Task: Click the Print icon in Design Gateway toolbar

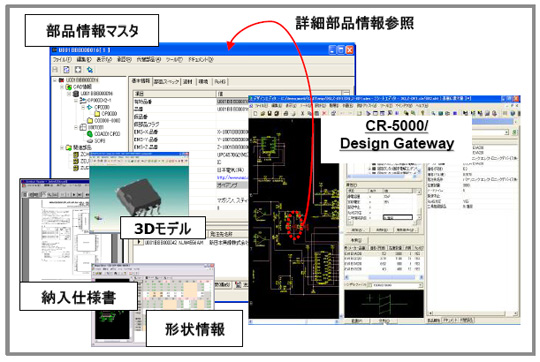Action: coord(286,113)
